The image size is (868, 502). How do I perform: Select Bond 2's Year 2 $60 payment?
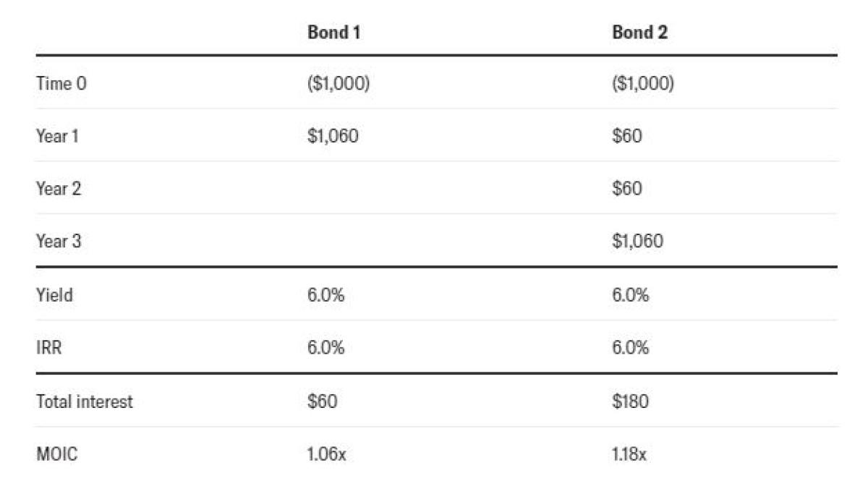[x=627, y=189]
